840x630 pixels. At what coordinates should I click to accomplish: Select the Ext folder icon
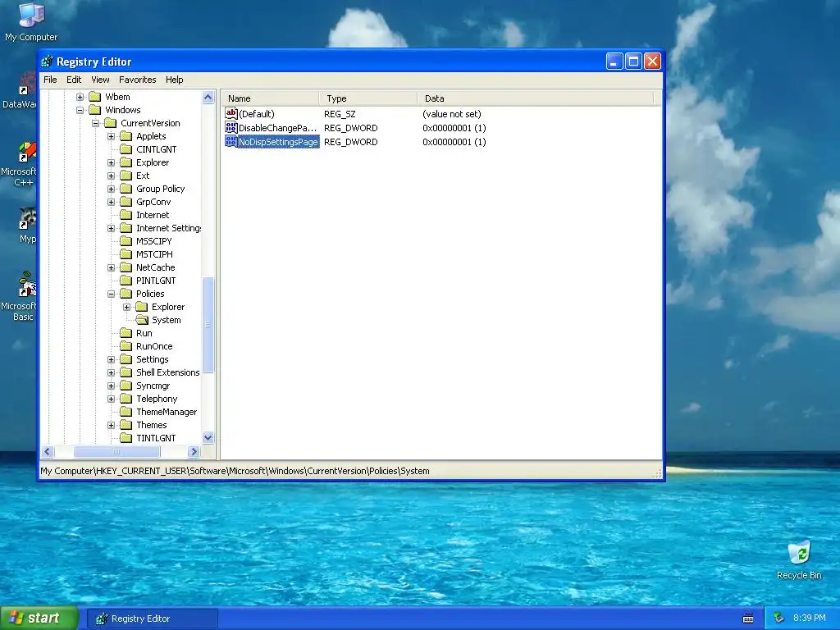[126, 176]
